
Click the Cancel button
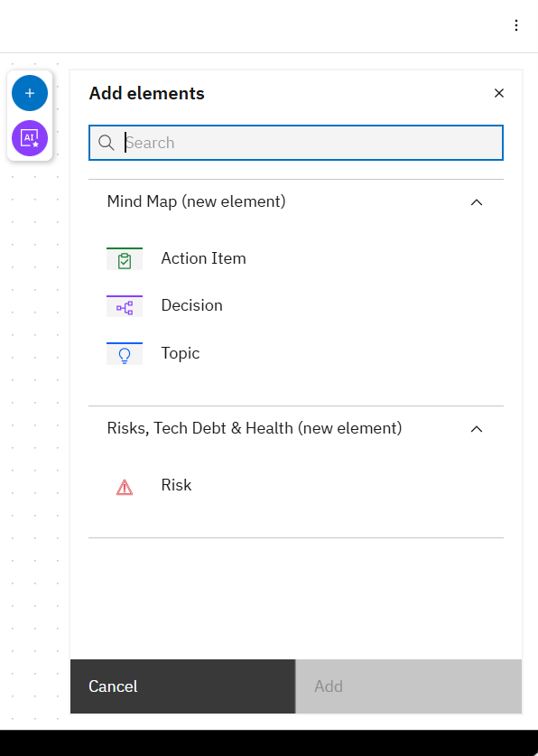182,686
